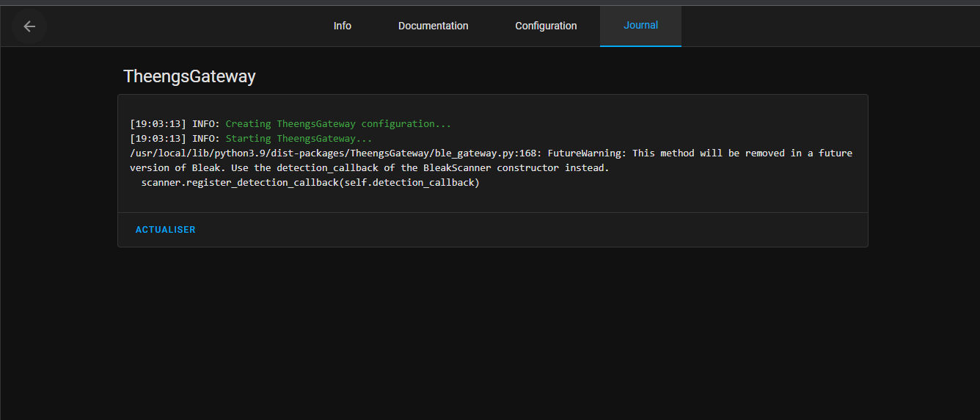Image resolution: width=980 pixels, height=420 pixels.
Task: Open the Documentation tab
Action: [433, 26]
